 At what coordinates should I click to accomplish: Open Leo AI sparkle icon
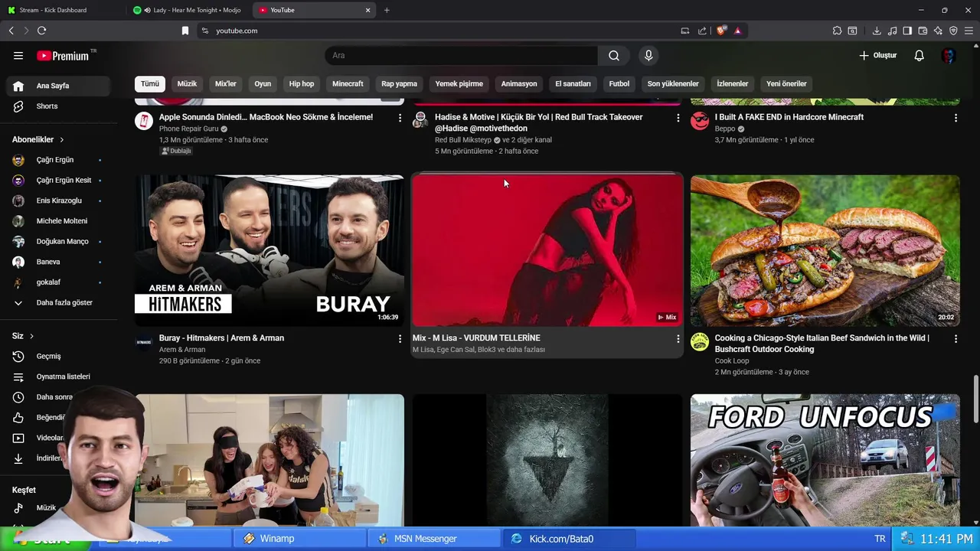click(x=938, y=31)
